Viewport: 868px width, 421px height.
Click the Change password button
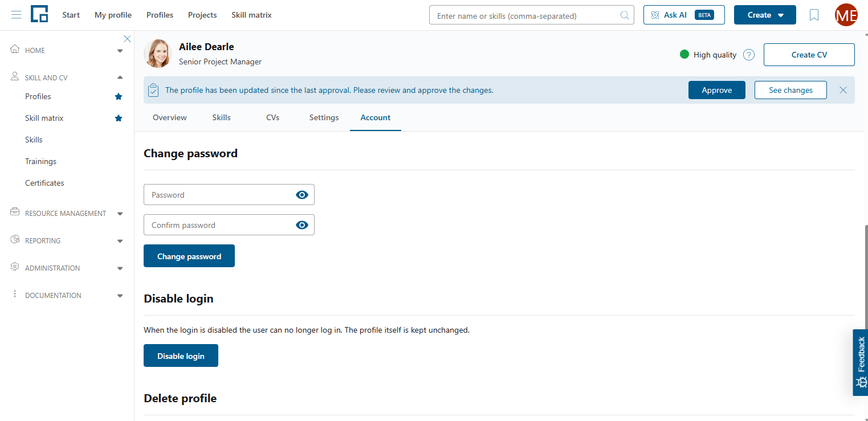click(x=189, y=256)
